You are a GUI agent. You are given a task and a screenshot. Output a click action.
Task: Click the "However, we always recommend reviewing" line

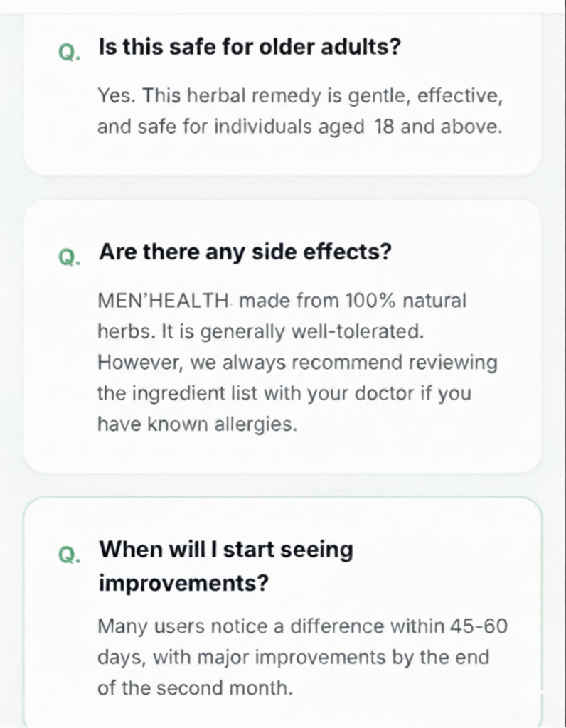pyautogui.click(x=297, y=363)
